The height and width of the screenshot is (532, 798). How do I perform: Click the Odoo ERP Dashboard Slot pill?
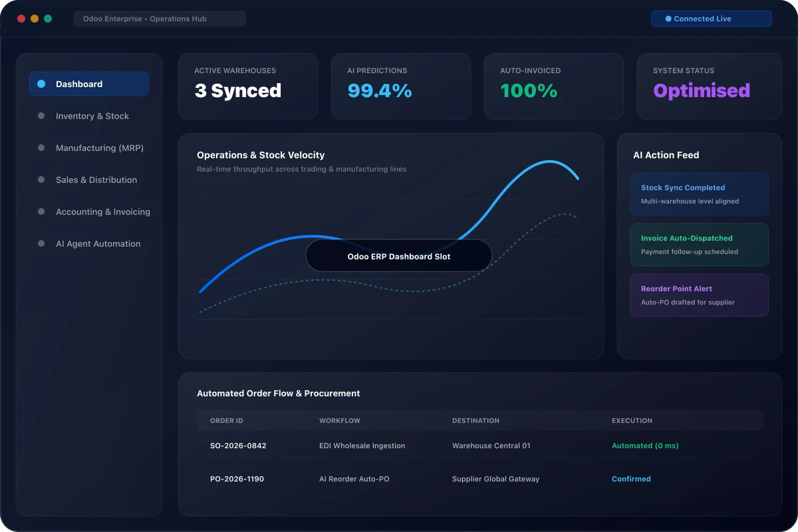tap(398, 255)
